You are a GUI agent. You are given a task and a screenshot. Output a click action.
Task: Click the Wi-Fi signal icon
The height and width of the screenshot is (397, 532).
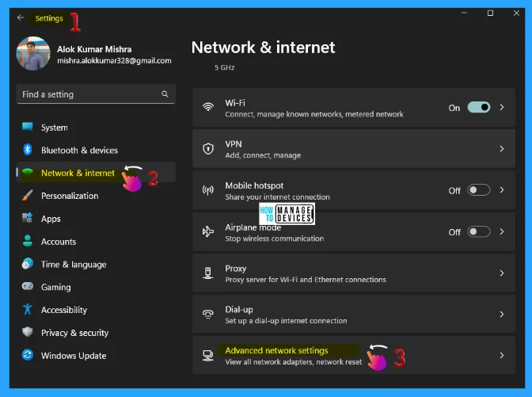208,107
